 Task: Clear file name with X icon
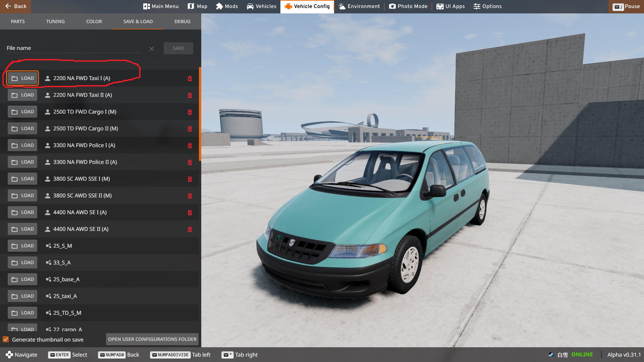click(x=152, y=49)
